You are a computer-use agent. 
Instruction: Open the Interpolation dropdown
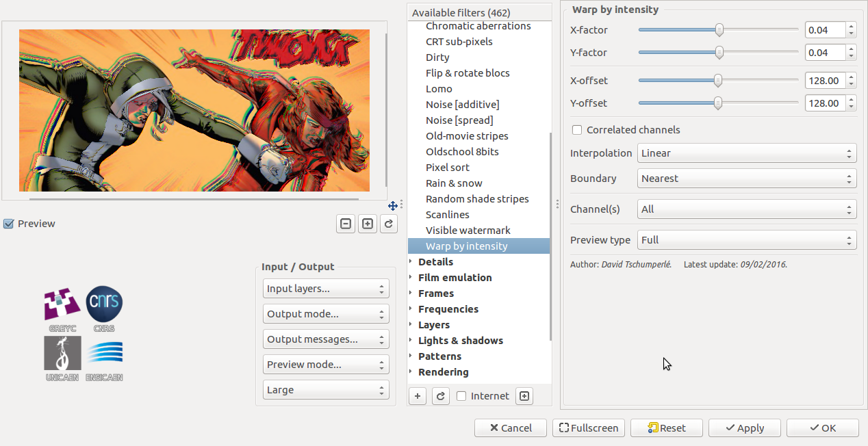point(747,153)
